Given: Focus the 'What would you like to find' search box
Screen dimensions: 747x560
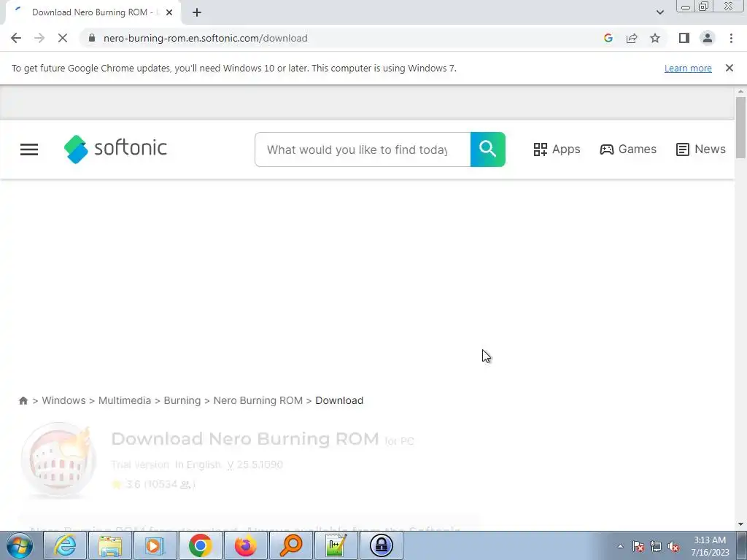Looking at the screenshot, I should pos(363,149).
